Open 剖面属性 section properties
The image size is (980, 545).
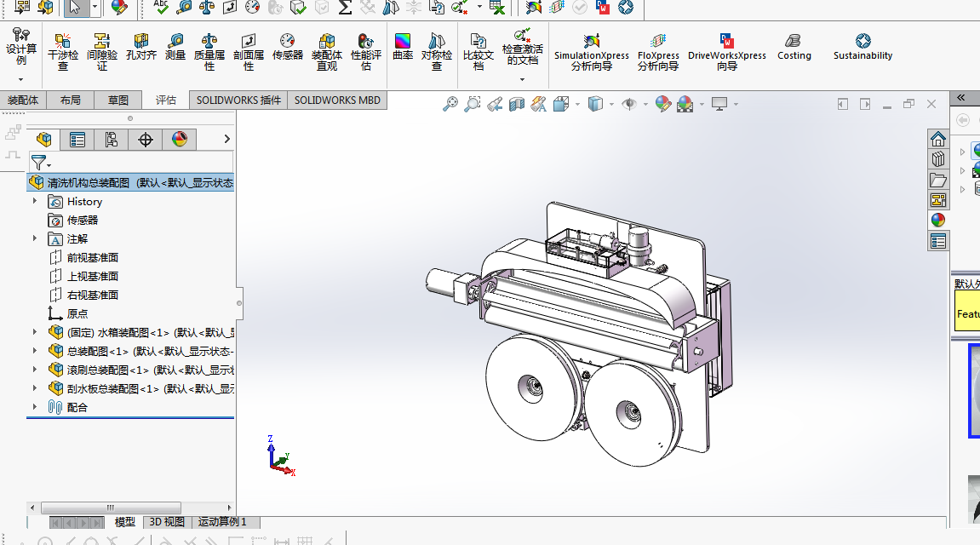(248, 52)
